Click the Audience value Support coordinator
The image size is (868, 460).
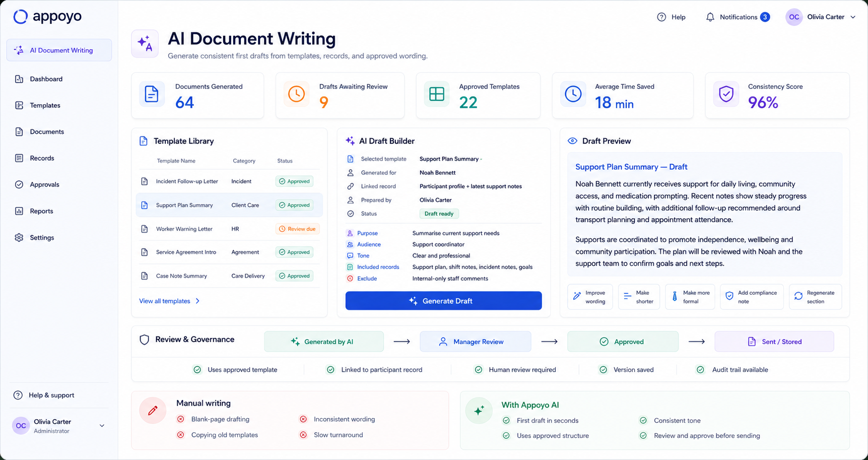pyautogui.click(x=438, y=244)
